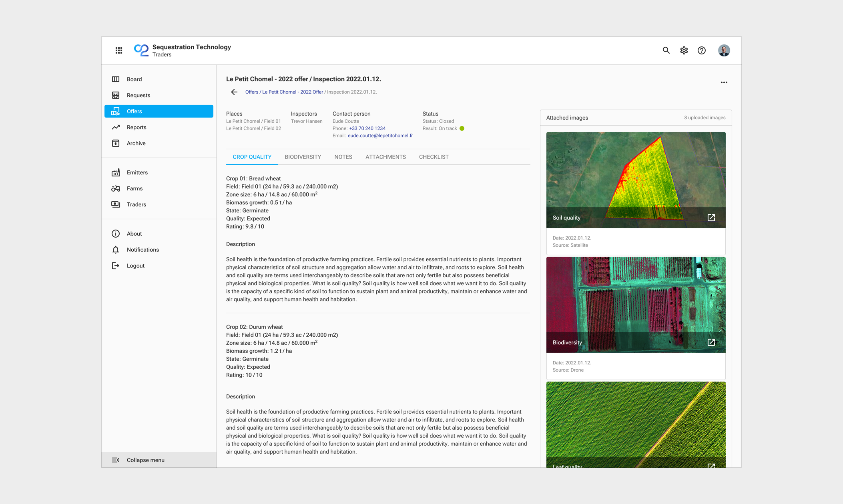Switch to the Checklist tab
This screenshot has width=843, height=504.
point(434,157)
